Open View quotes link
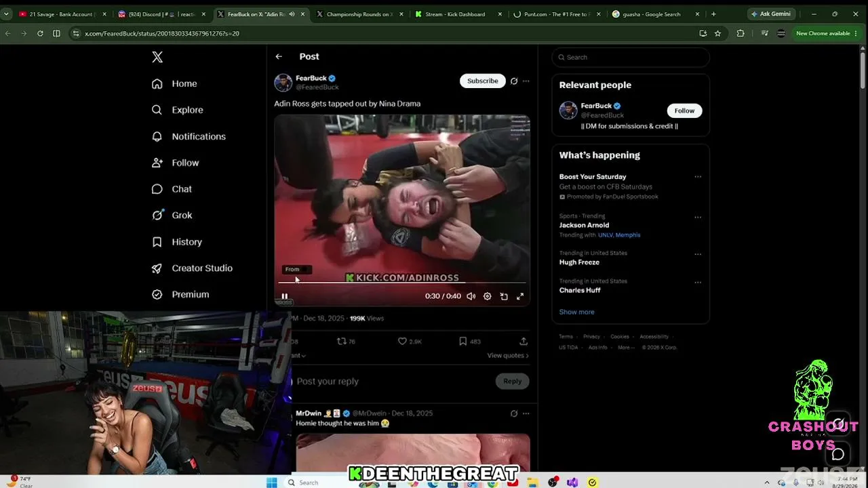This screenshot has height=488, width=868. [508, 356]
